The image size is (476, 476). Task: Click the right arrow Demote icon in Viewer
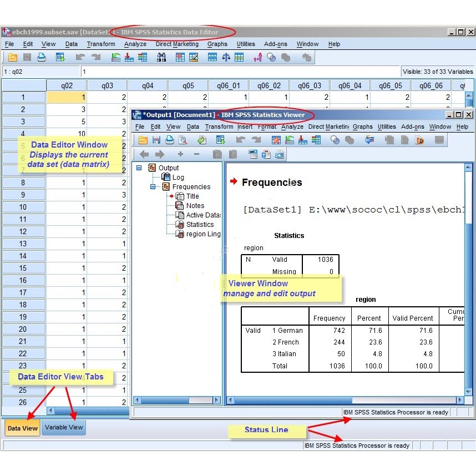point(160,154)
